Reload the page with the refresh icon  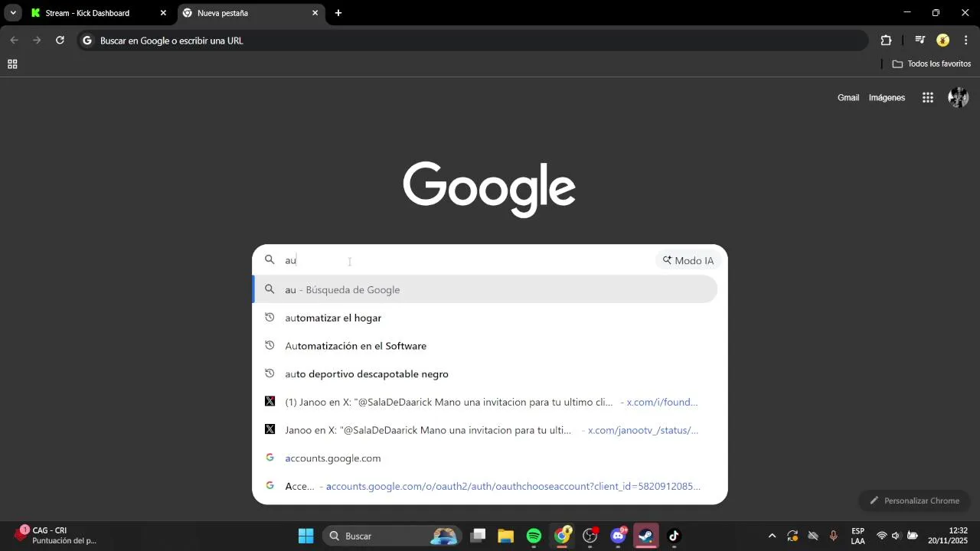tap(60, 41)
